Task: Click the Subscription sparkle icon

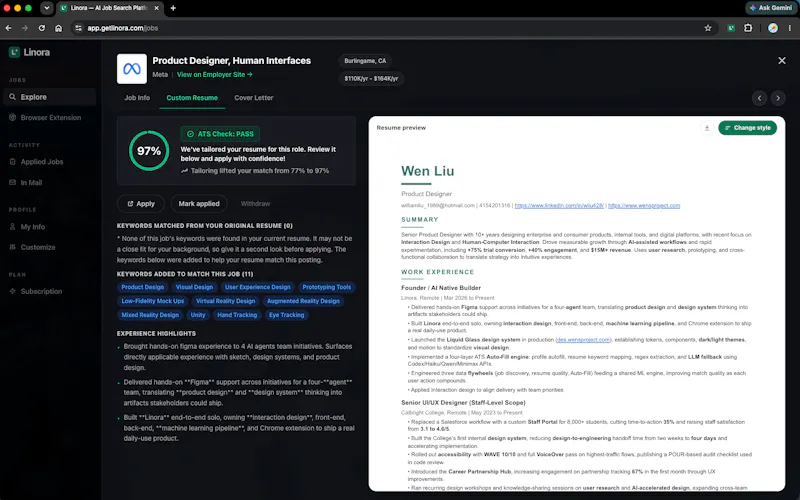Action: click(x=12, y=291)
